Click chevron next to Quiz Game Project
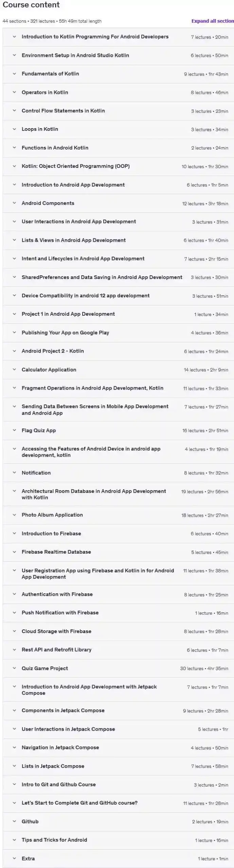This screenshot has width=234, height=868. click(x=14, y=668)
